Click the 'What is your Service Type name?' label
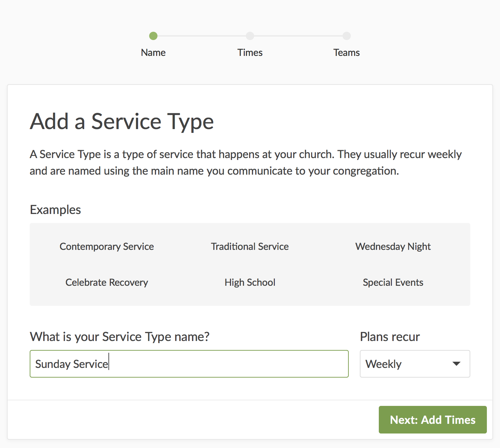 pos(119,337)
